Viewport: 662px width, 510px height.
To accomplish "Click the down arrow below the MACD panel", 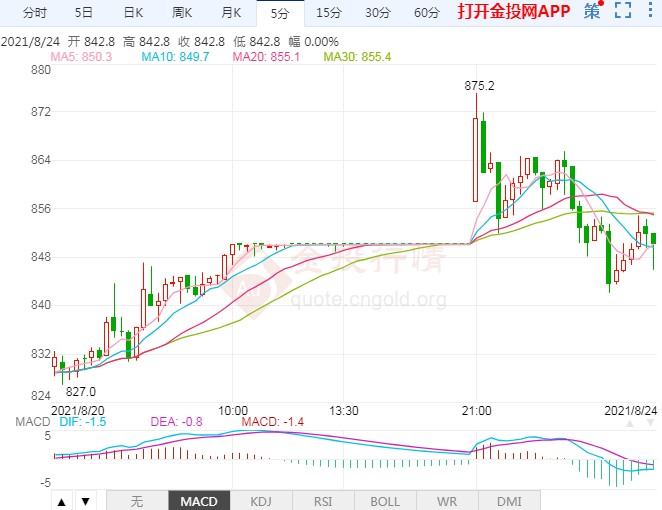I will 86,501.
